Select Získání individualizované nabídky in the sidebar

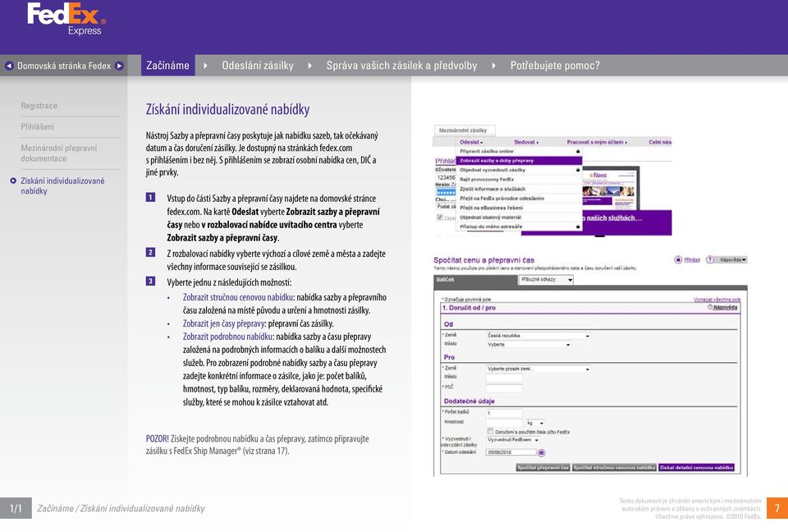62,186
